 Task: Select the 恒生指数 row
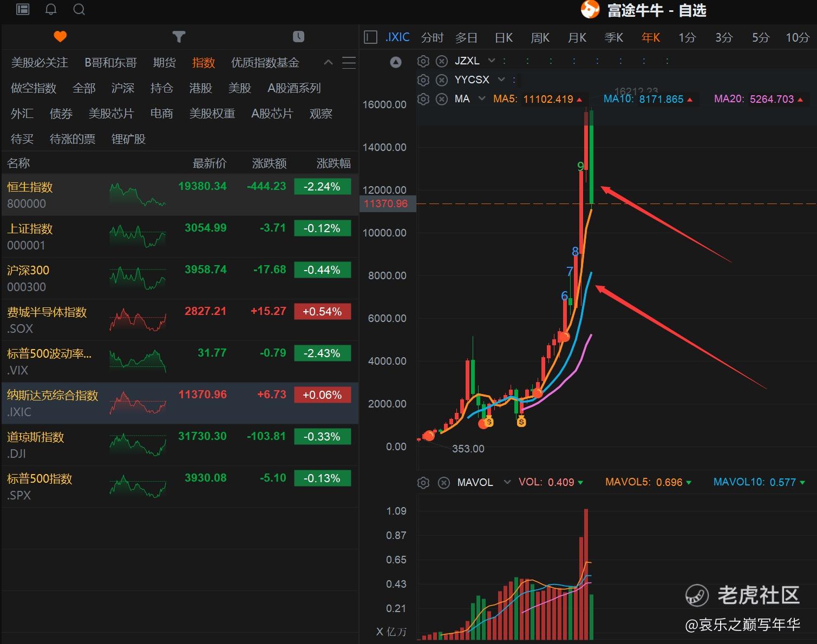(x=180, y=195)
